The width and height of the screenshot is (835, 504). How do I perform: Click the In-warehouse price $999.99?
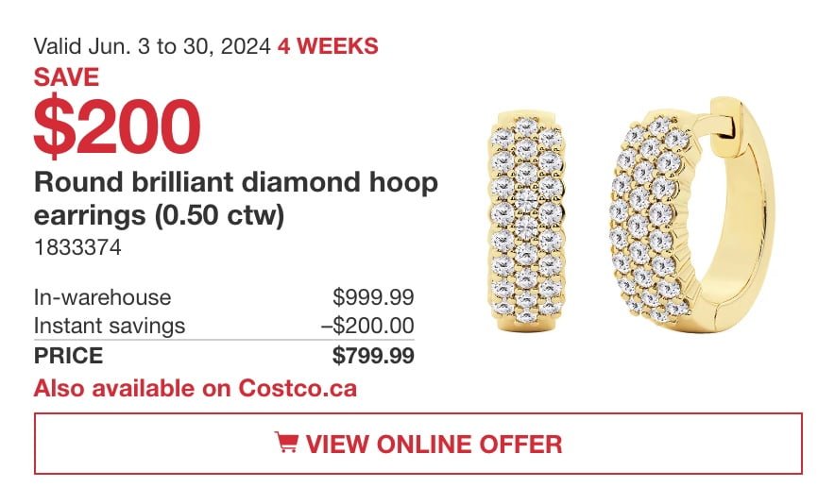[x=373, y=297]
